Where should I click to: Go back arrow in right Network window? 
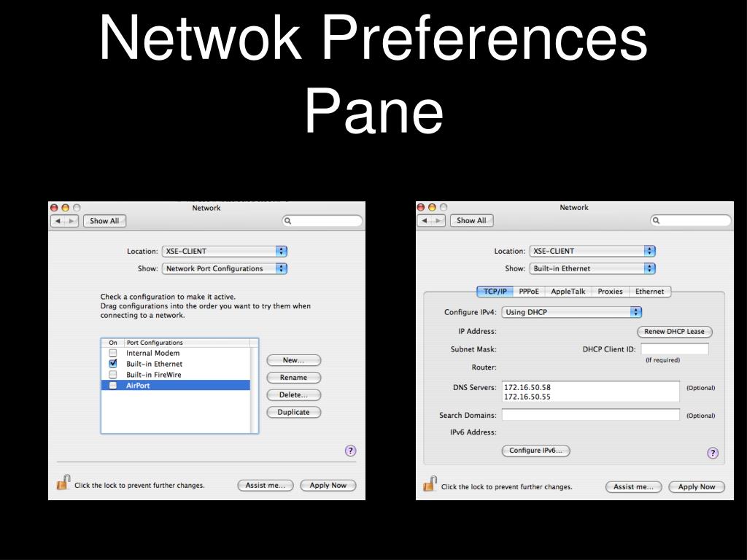click(x=425, y=220)
